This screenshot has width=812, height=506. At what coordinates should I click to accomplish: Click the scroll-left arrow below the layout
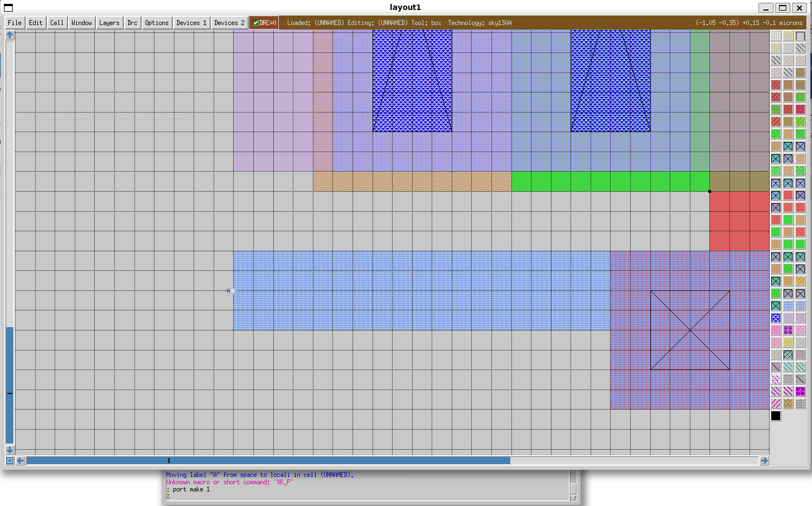pyautogui.click(x=21, y=460)
